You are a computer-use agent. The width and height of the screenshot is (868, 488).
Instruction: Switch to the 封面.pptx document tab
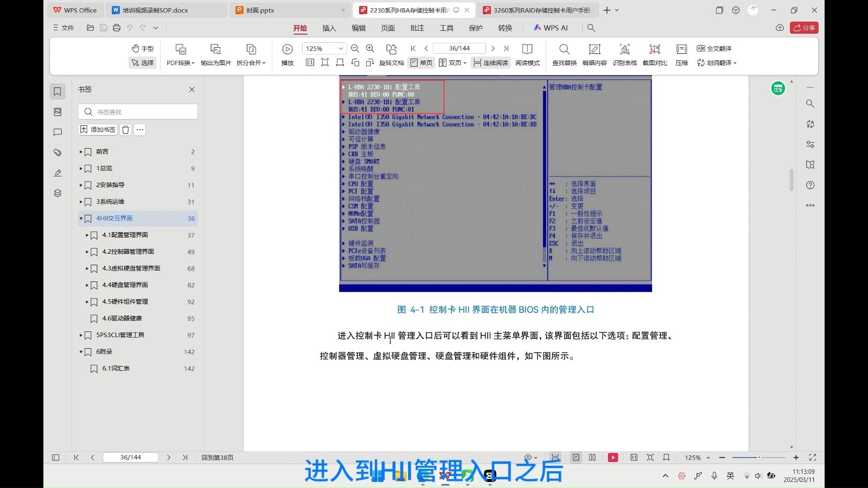point(291,10)
